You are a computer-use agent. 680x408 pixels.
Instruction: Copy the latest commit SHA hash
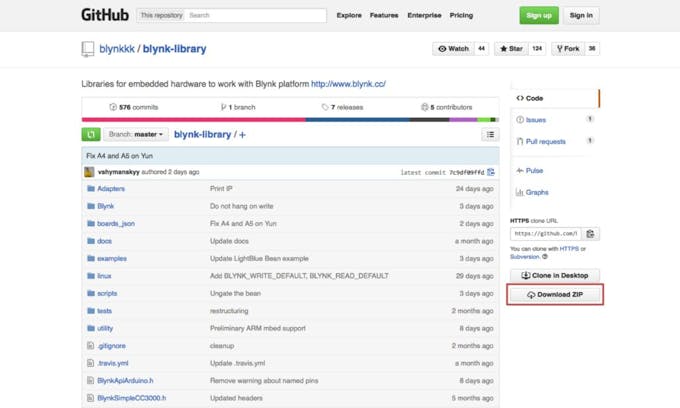491,172
